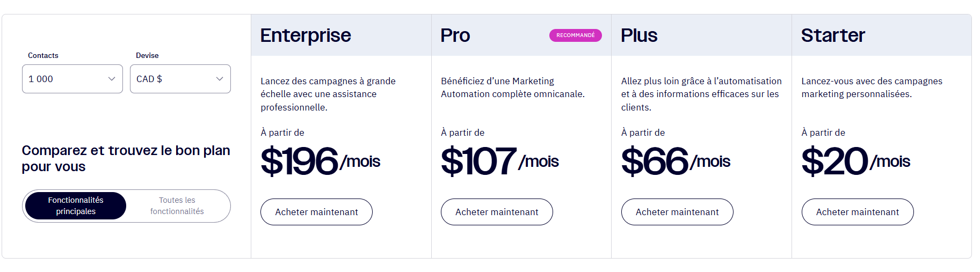Expand the Contacts dropdown chevron
The height and width of the screenshot is (272, 980).
pyautogui.click(x=112, y=79)
